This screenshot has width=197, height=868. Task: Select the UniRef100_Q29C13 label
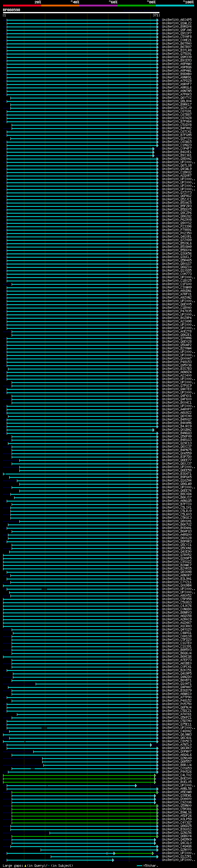point(177,443)
